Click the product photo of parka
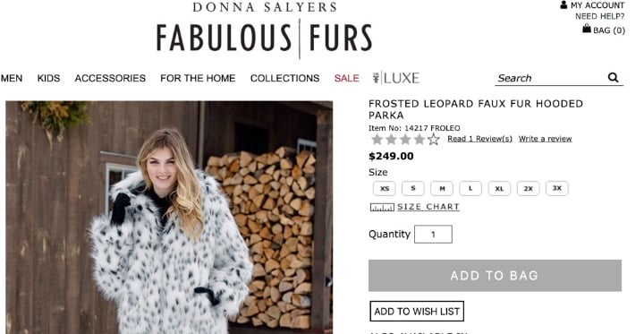Screen dimensions: 644x334 click(169, 218)
